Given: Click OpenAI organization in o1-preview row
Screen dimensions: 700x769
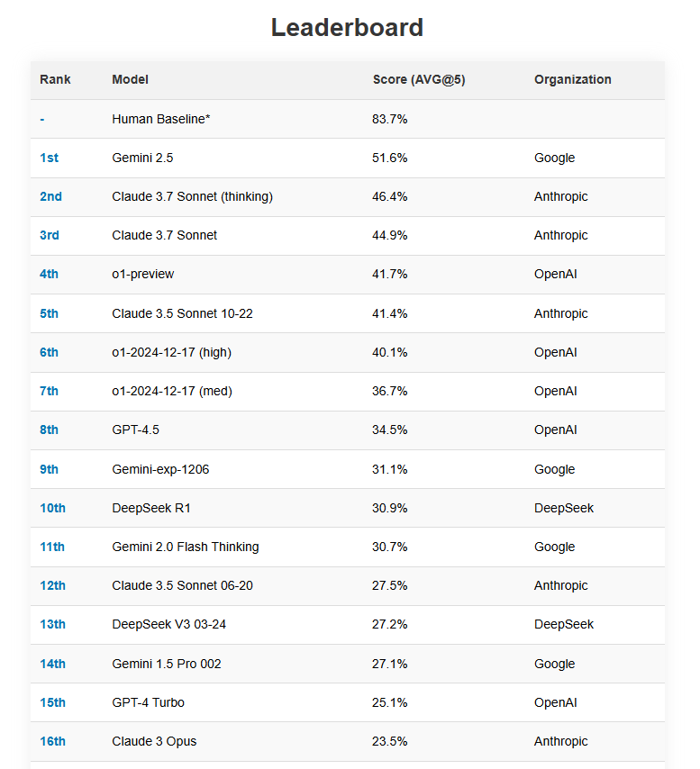Looking at the screenshot, I should pos(555,275).
